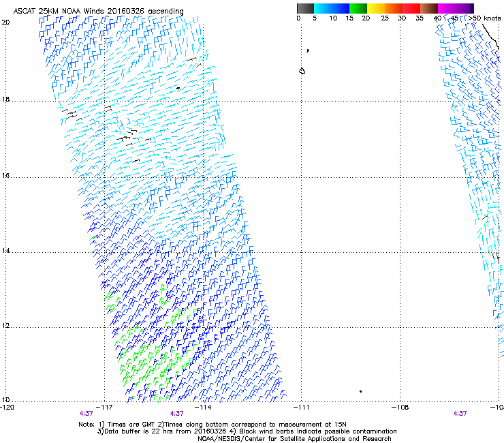The width and height of the screenshot is (504, 443).
Task: Click the title text 'ASCAT 25KM NOAA Winds 20160326 ascending'
Action: [x=98, y=12]
